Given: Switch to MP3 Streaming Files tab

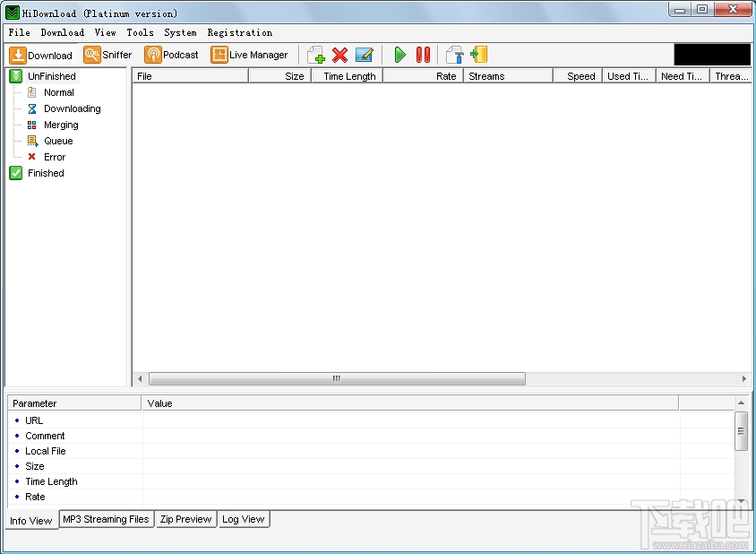Looking at the screenshot, I should pos(106,519).
